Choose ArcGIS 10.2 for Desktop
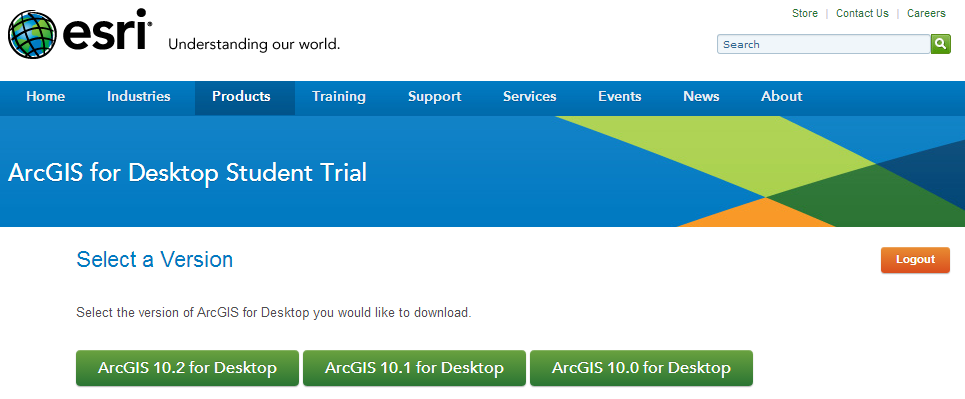This screenshot has height=399, width=965. tap(187, 368)
